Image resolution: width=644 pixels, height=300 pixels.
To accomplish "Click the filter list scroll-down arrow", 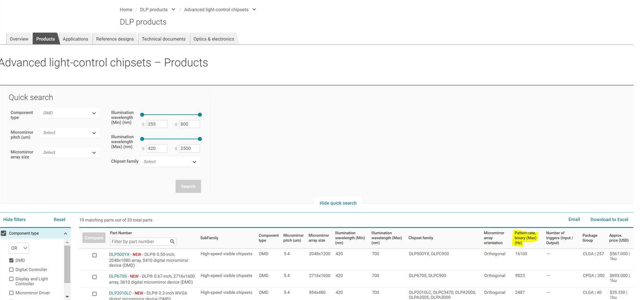I will (x=67, y=297).
